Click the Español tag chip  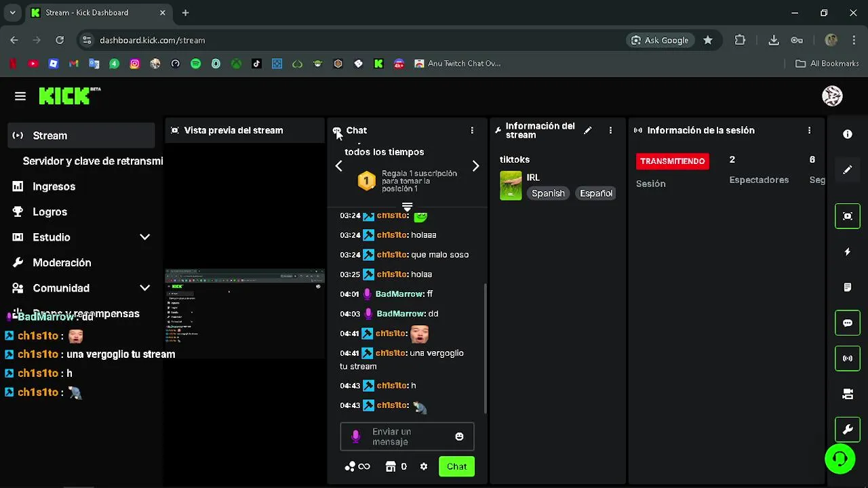596,193
